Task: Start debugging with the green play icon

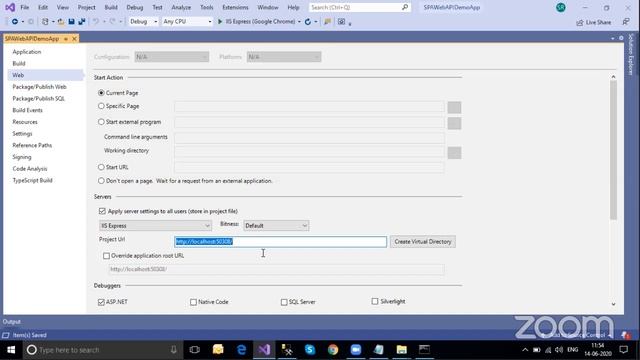Action: [220, 22]
